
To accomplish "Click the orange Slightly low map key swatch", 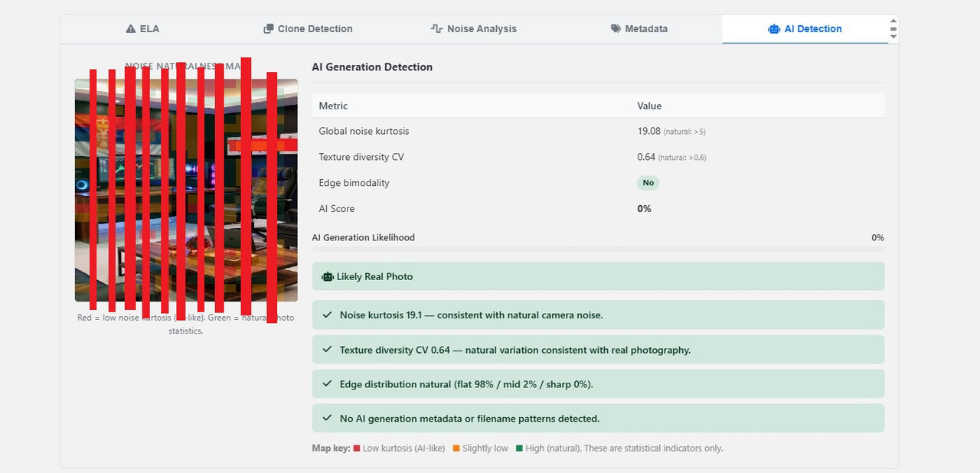I will pos(456,449).
